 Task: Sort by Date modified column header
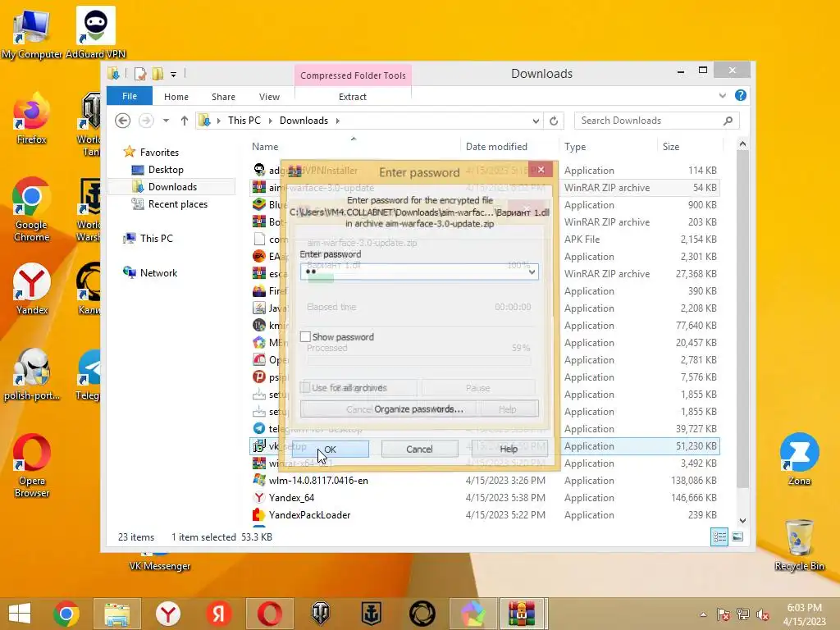coord(496,147)
